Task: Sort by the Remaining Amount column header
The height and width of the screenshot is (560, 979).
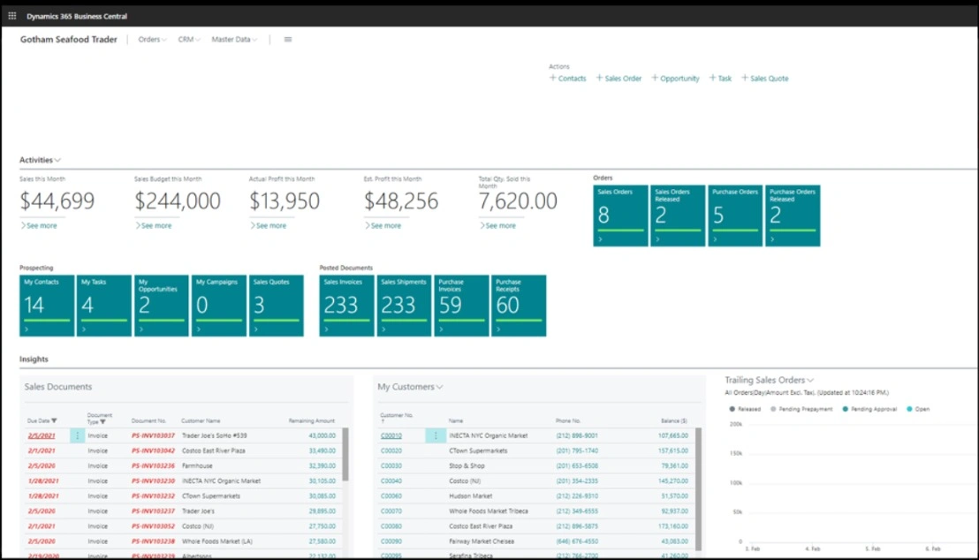Action: [312, 420]
